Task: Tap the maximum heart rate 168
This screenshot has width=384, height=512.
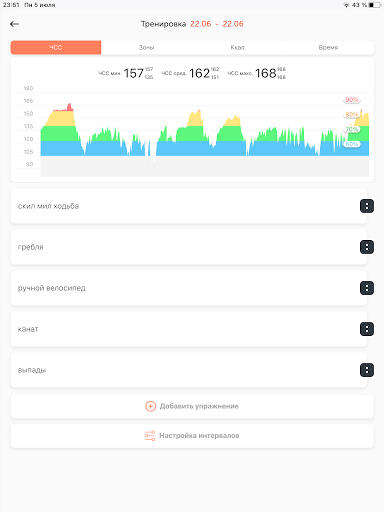Action: click(x=266, y=73)
